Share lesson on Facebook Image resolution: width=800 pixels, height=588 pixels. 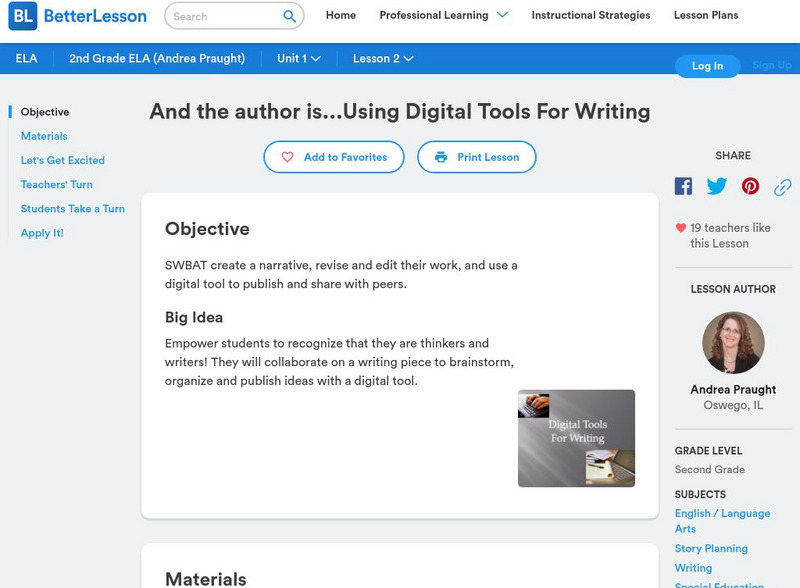click(683, 186)
